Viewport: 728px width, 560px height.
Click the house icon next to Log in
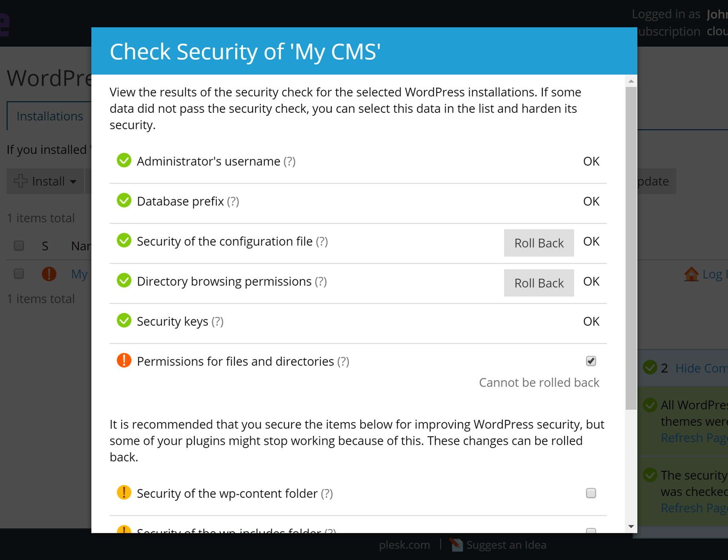(691, 274)
